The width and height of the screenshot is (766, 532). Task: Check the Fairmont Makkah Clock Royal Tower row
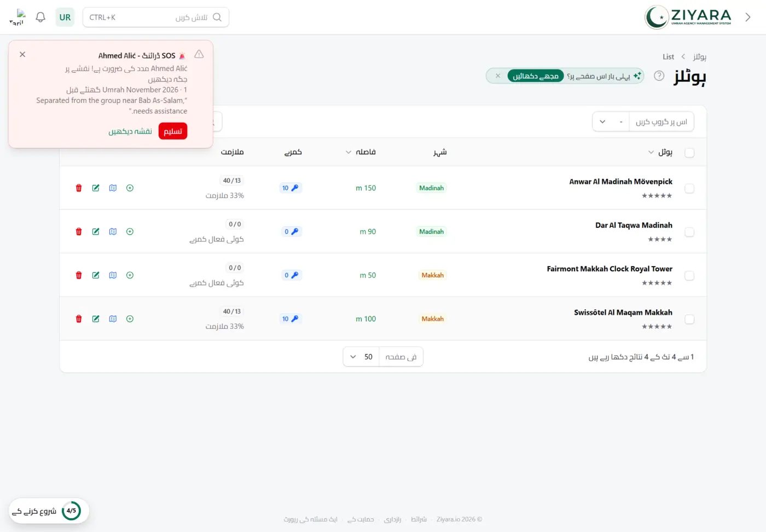(689, 276)
